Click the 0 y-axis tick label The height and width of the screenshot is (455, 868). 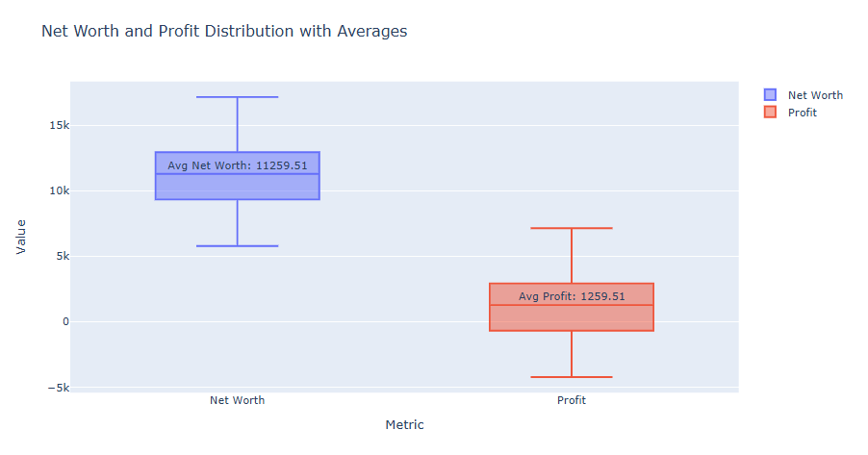coord(65,322)
